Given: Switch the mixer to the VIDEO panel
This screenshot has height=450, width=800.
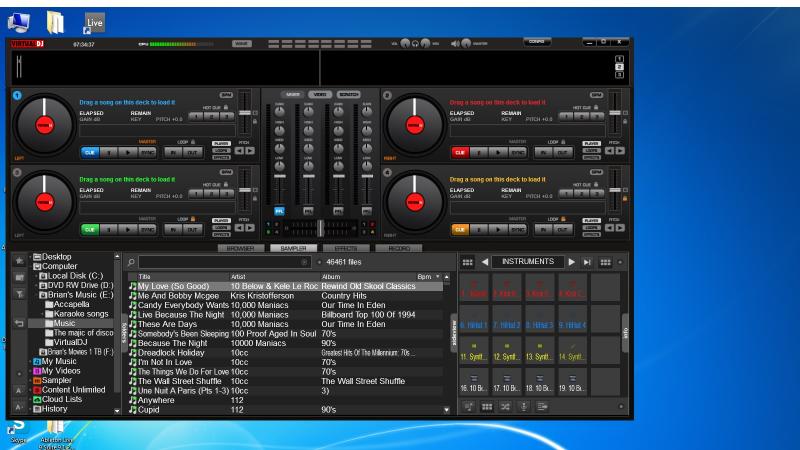Looking at the screenshot, I should (x=320, y=95).
